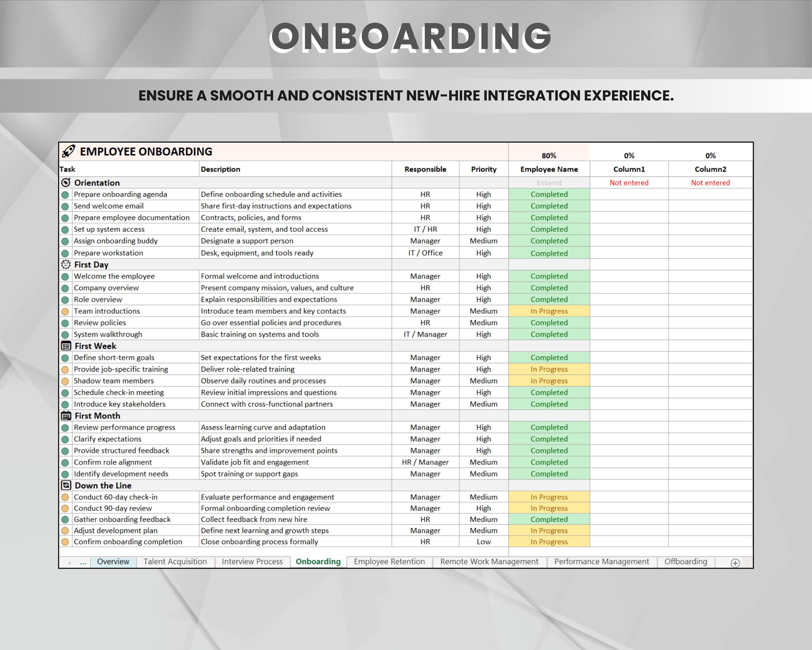The height and width of the screenshot is (650, 812).
Task: Click green status dot for Welcome the employee
Action: tap(65, 277)
